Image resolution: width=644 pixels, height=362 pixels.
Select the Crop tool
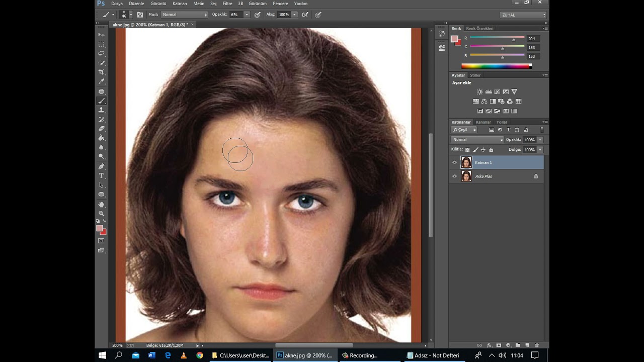[x=101, y=72]
